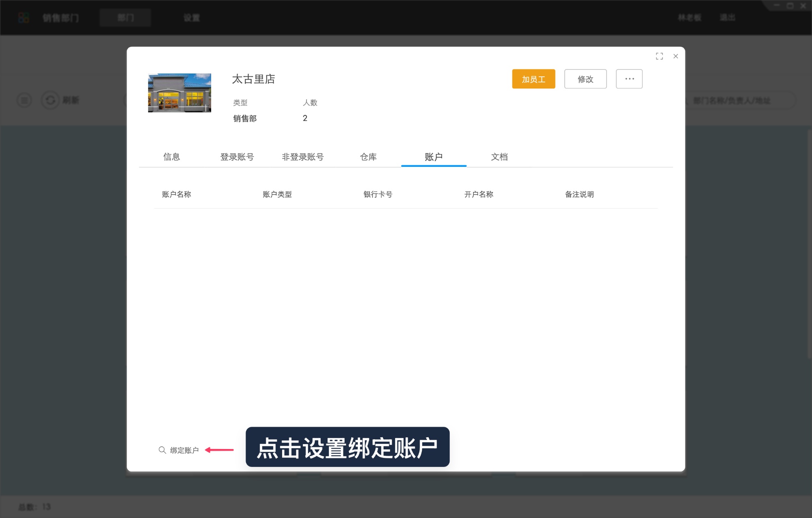Click the magnifier icon beside 绑定账户
Image resolution: width=812 pixels, height=518 pixels.
click(162, 449)
